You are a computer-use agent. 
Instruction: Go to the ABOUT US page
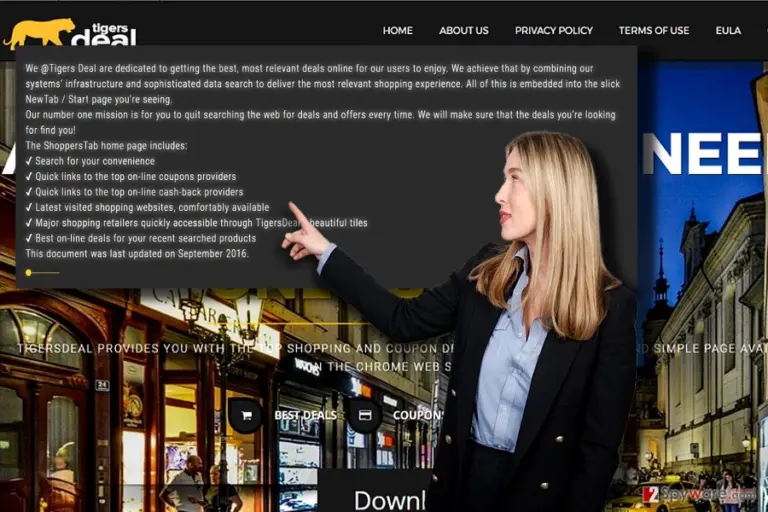pyautogui.click(x=463, y=30)
